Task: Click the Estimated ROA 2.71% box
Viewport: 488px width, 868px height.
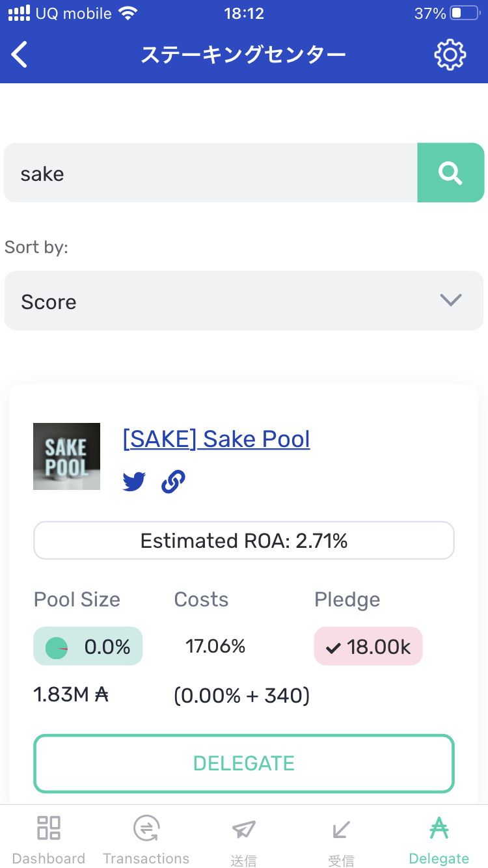Action: point(243,541)
